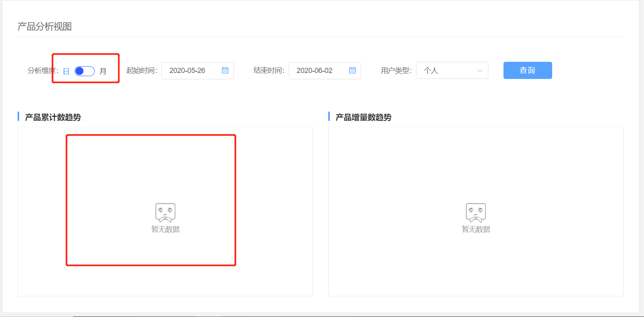Select the 月 dimension label
This screenshot has height=317, width=644.
[x=103, y=71]
